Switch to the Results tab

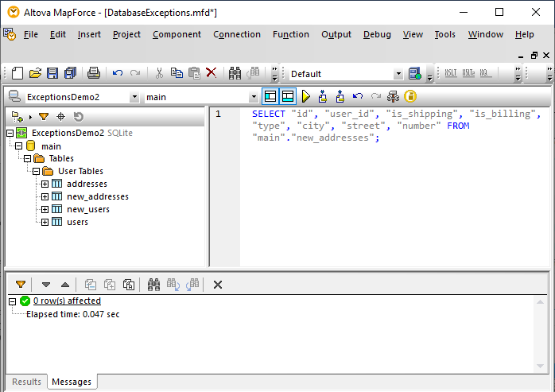26,382
